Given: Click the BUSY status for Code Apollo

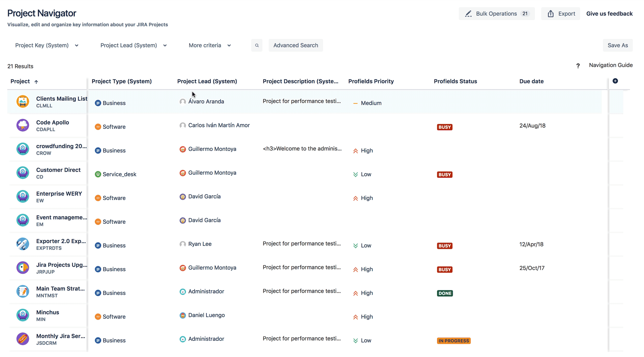Looking at the screenshot, I should pos(445,127).
